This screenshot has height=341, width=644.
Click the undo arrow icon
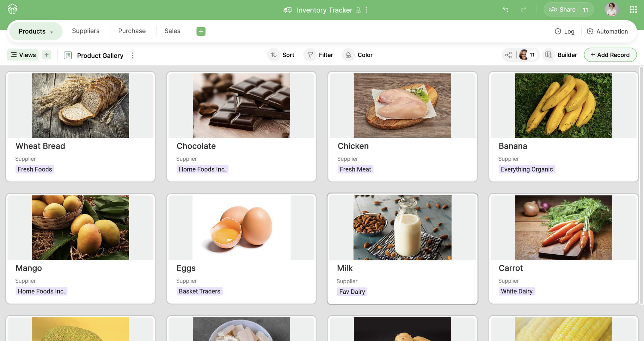point(506,10)
